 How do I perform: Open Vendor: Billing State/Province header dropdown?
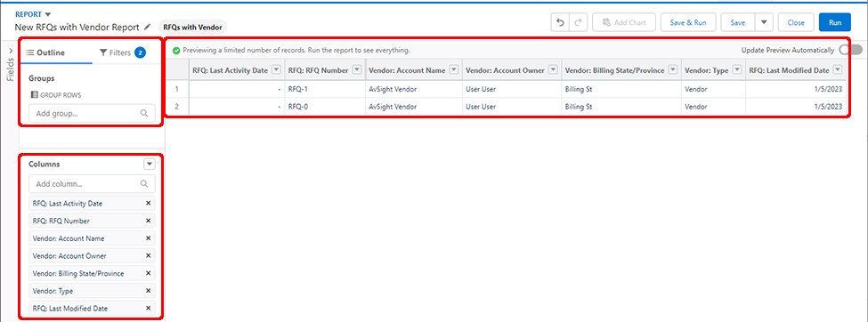(x=673, y=70)
